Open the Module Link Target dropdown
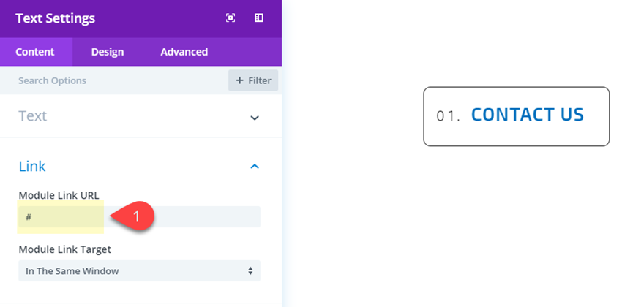Screen dimensions: 644x307 [139, 271]
